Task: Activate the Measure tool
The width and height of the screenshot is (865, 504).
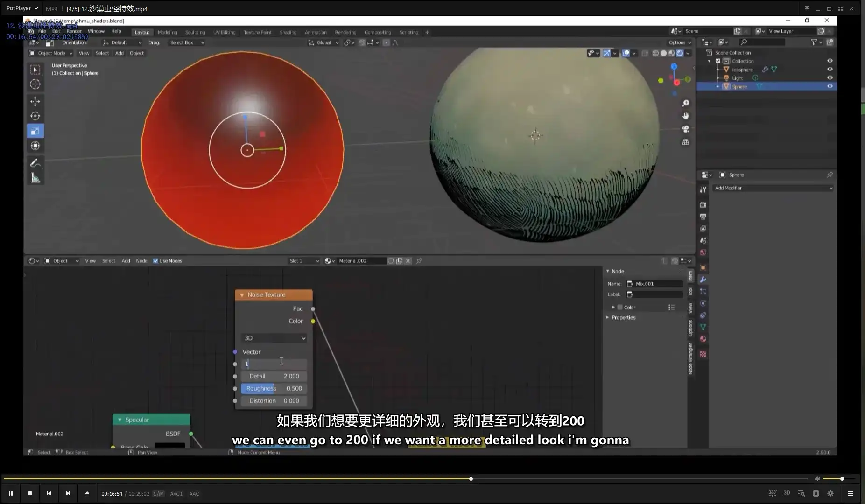Action: (35, 177)
